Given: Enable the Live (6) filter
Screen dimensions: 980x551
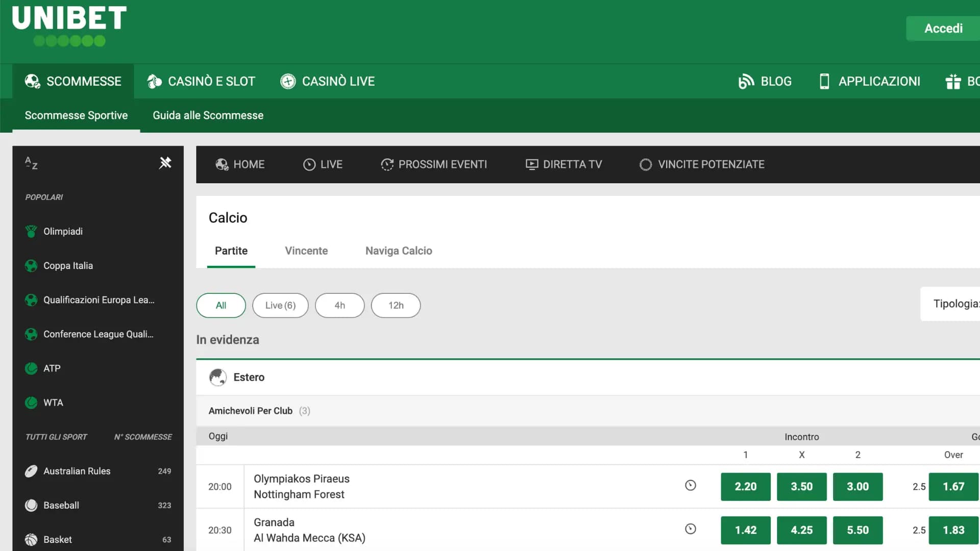Looking at the screenshot, I should tap(280, 305).
